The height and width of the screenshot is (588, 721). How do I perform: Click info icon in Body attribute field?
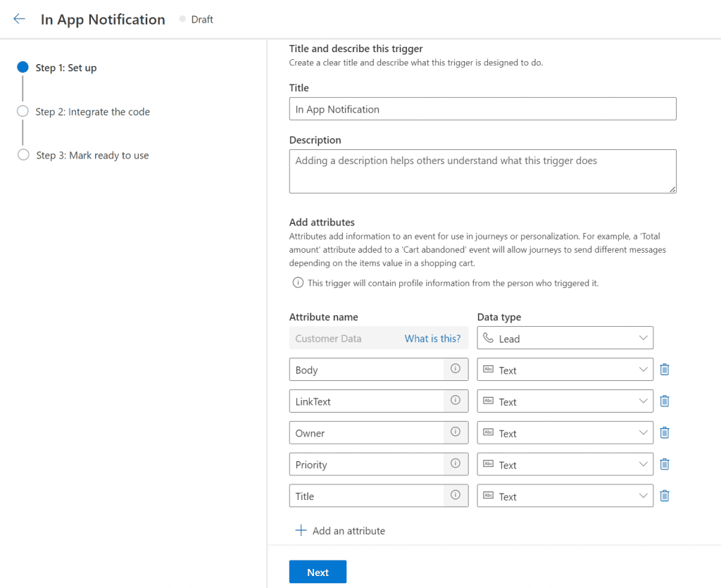pyautogui.click(x=456, y=369)
